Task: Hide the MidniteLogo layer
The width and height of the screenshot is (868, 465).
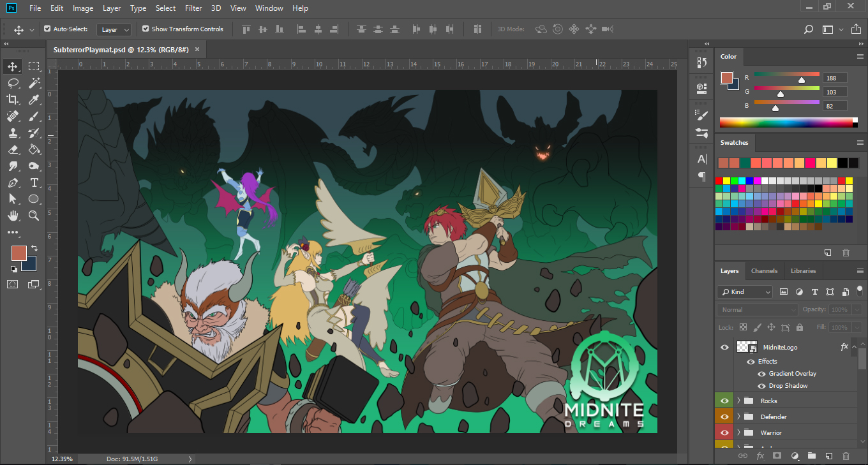Action: tap(724, 347)
